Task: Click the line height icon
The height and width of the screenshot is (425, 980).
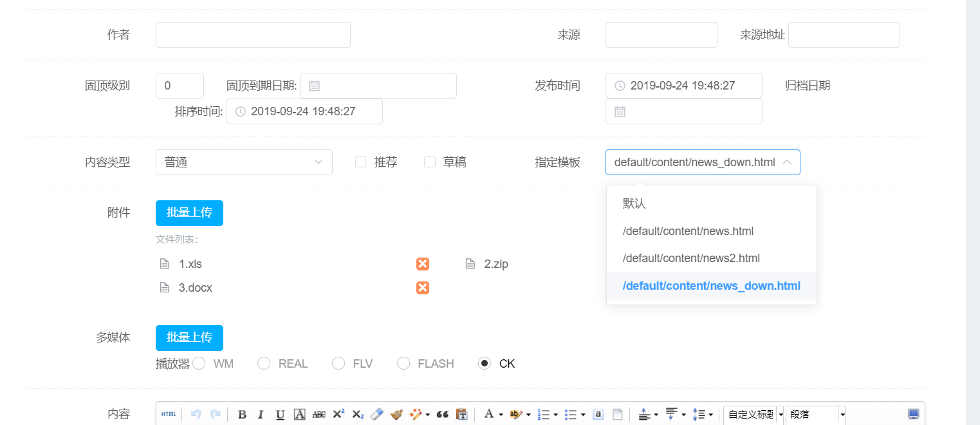Action: click(699, 414)
